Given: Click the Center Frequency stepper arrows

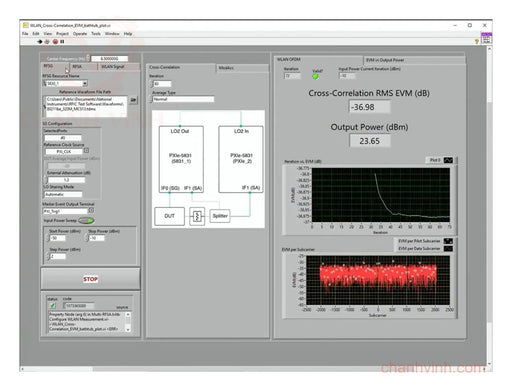Looking at the screenshot, I should [88, 58].
